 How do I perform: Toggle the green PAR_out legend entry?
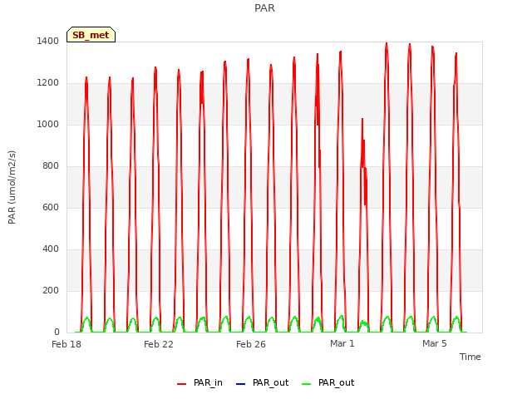[328, 383]
